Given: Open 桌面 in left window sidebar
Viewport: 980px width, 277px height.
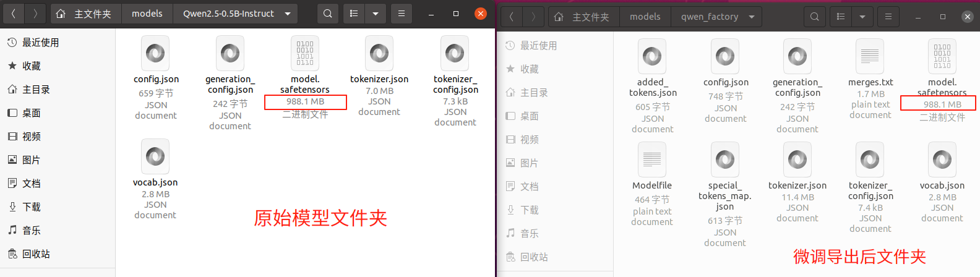Looking at the screenshot, I should pos(58,113).
